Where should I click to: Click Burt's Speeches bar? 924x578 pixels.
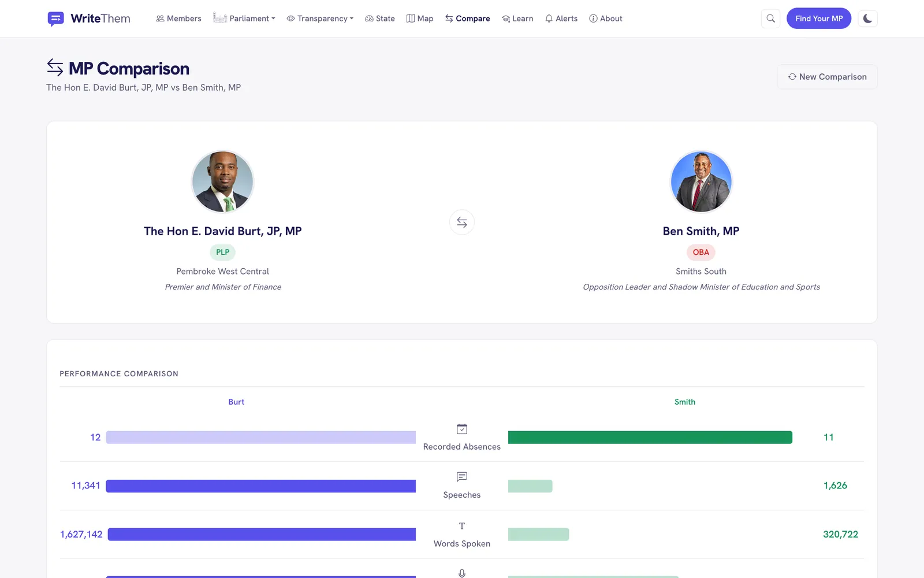click(x=260, y=486)
